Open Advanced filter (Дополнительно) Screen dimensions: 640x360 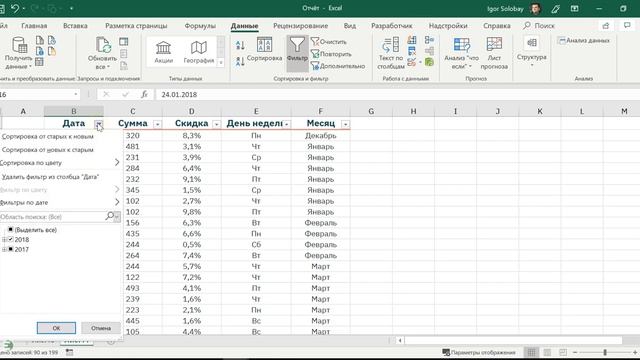338,66
